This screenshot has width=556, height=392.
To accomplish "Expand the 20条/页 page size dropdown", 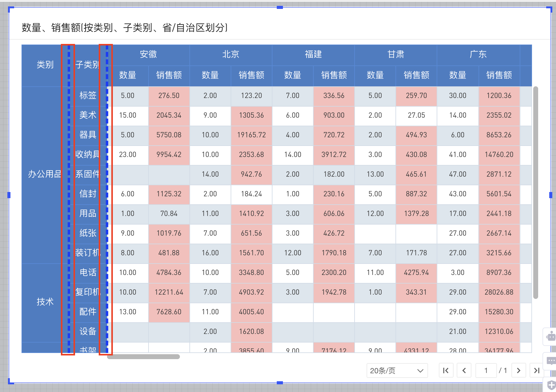I will pos(396,370).
